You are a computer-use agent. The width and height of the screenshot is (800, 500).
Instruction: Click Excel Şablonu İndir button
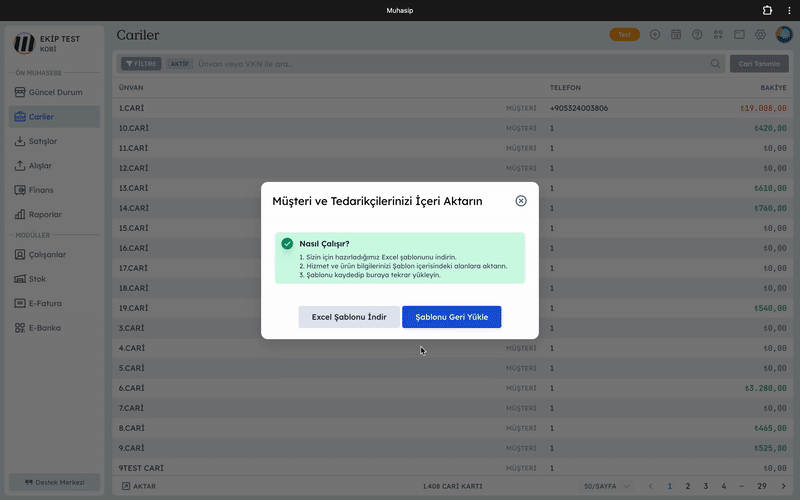[x=349, y=317]
